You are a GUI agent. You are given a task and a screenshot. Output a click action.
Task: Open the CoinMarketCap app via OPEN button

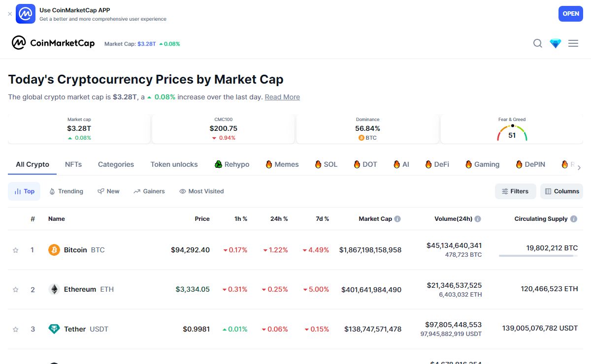[571, 14]
